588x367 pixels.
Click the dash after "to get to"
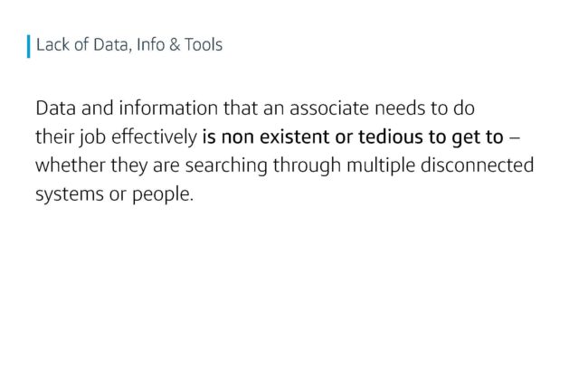tap(515, 137)
